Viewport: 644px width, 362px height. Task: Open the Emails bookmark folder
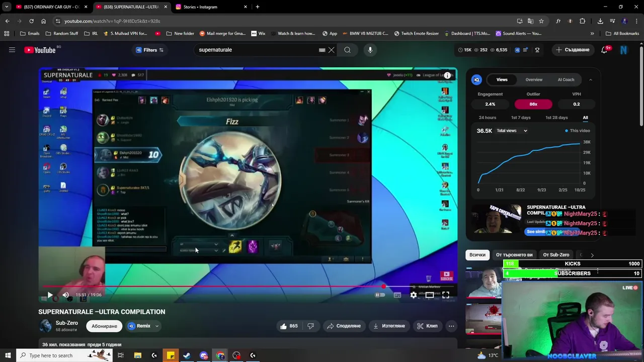coord(30,34)
